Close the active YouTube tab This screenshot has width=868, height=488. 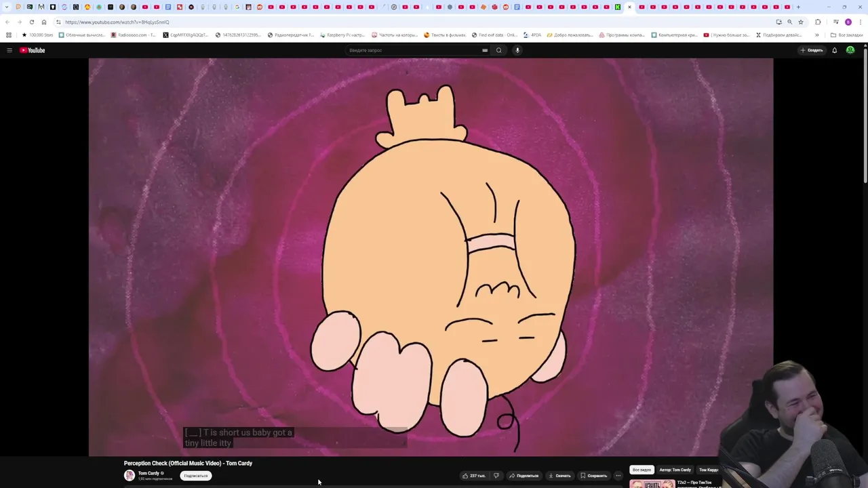point(629,7)
